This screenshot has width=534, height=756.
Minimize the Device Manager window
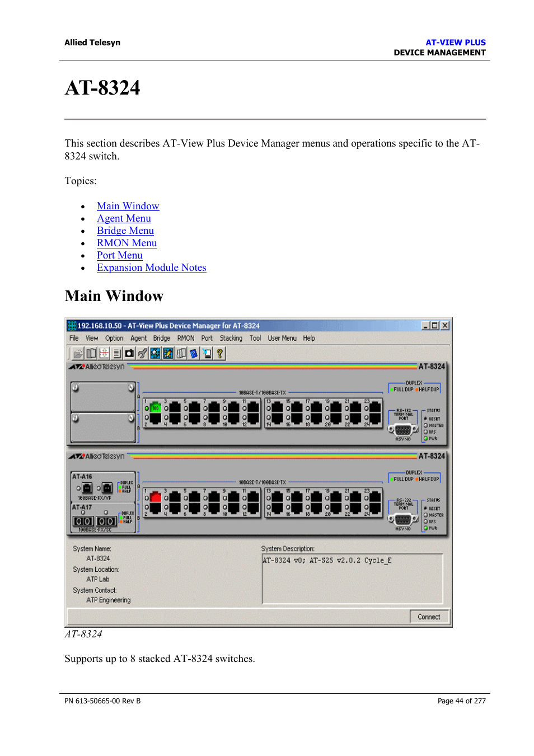[x=426, y=326]
